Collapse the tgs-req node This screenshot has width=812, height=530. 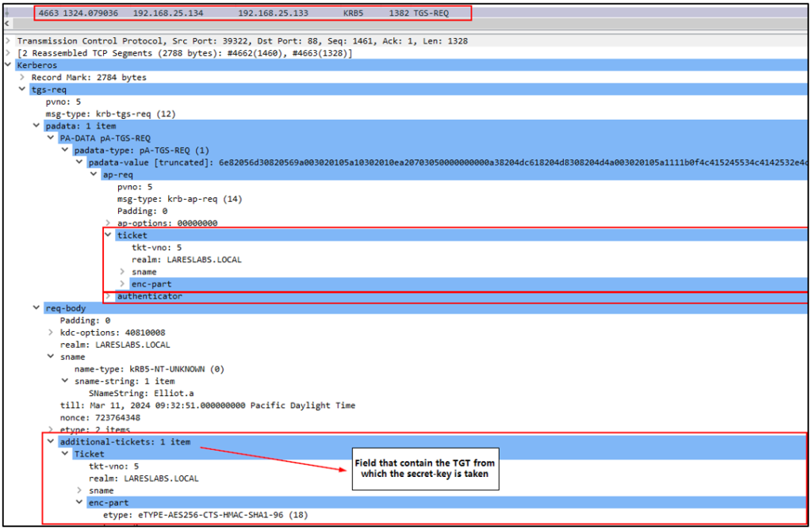coord(22,90)
